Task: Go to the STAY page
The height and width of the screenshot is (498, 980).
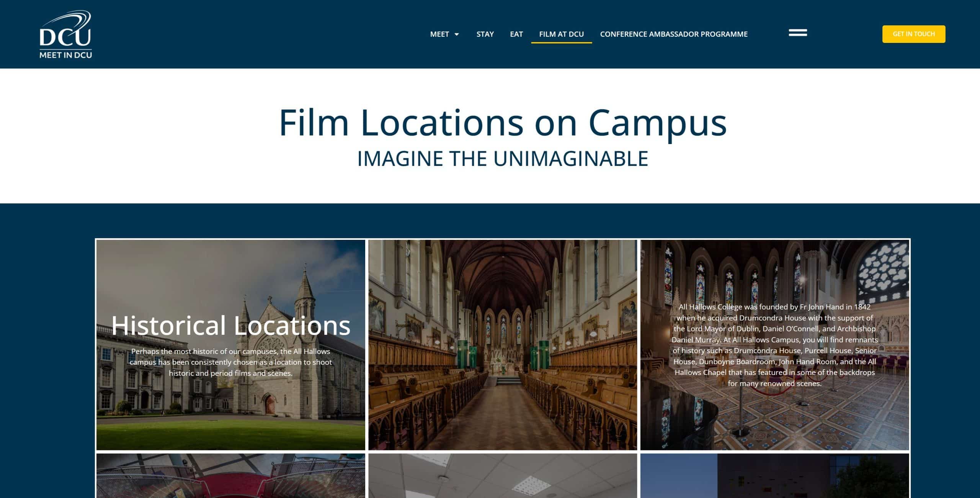Action: [x=485, y=34]
